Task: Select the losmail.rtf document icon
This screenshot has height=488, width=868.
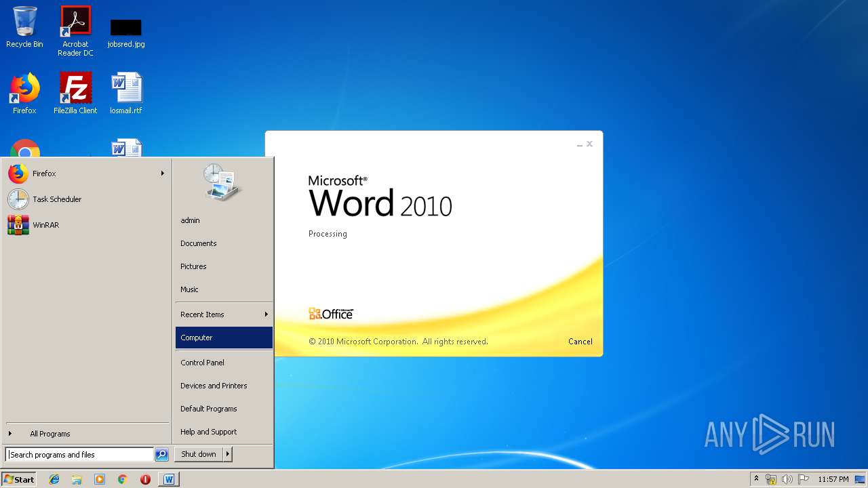Action: point(126,94)
